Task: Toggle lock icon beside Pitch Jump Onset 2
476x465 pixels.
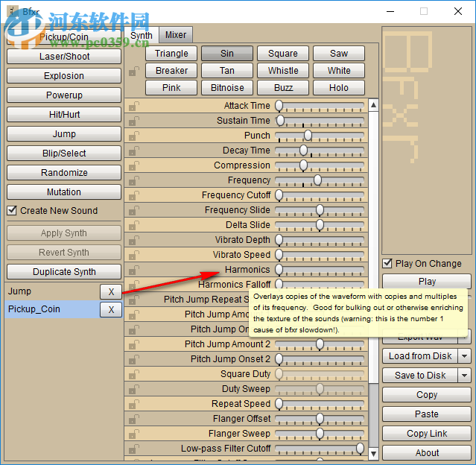Action: click(x=133, y=359)
